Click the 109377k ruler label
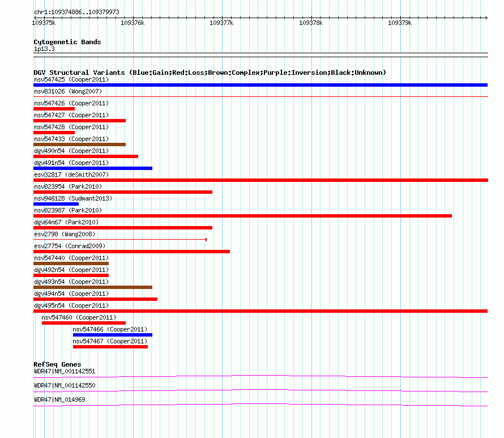This screenshot has height=438, width=504. [221, 23]
